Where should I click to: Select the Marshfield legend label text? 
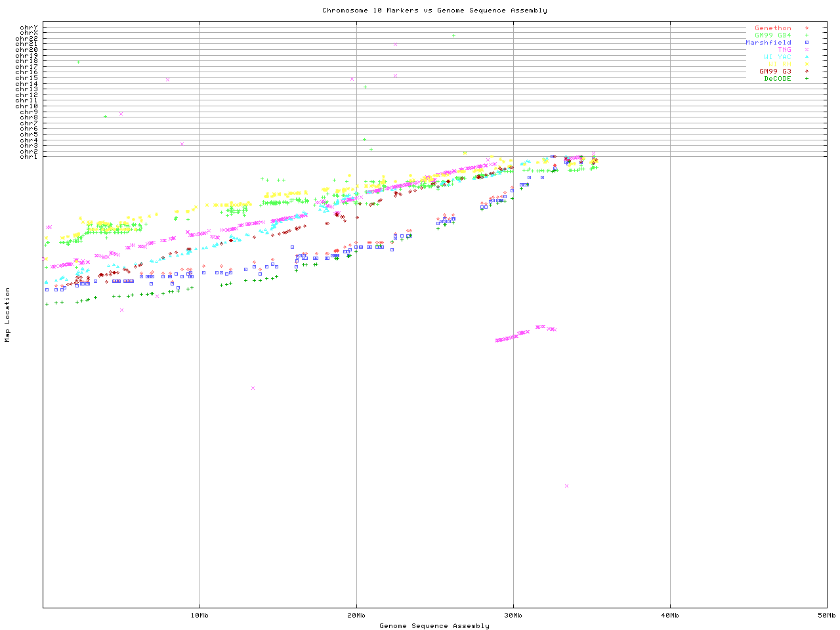pyautogui.click(x=768, y=43)
